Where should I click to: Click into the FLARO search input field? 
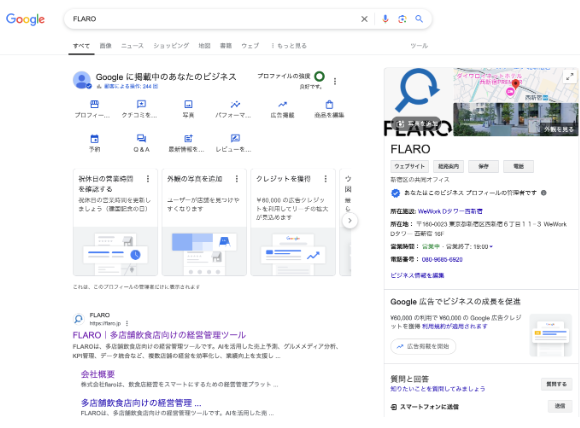coord(215,19)
